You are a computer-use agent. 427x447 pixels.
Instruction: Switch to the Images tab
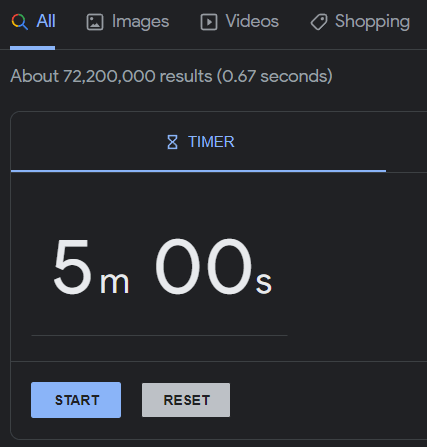[140, 22]
